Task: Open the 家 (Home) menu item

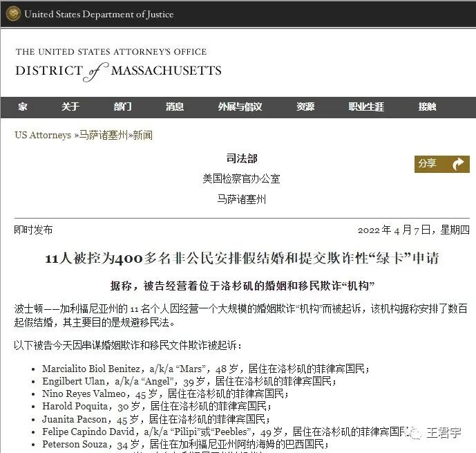Action: point(23,107)
